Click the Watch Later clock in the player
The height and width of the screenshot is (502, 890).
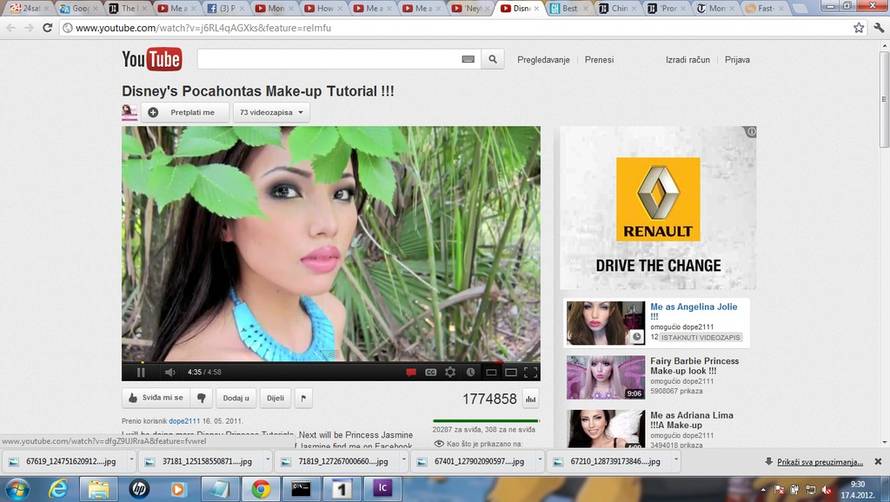[471, 372]
